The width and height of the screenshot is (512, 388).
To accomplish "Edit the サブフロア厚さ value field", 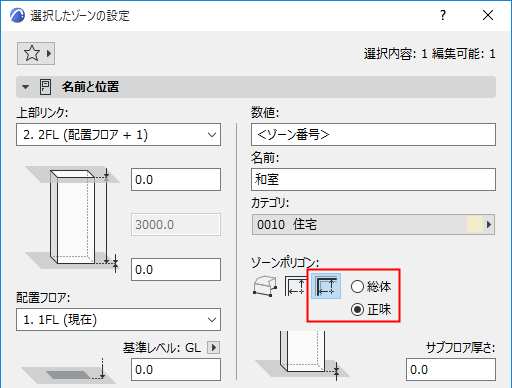I will point(451,370).
